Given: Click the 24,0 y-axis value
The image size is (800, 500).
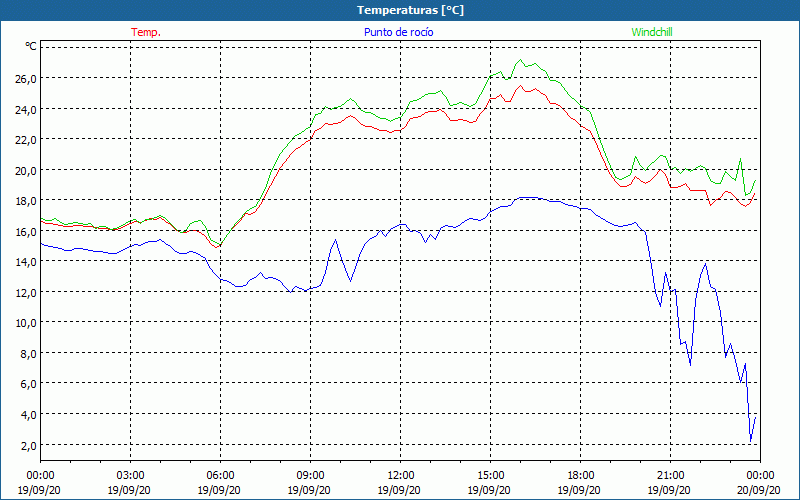Looking at the screenshot, I should pyautogui.click(x=25, y=109).
